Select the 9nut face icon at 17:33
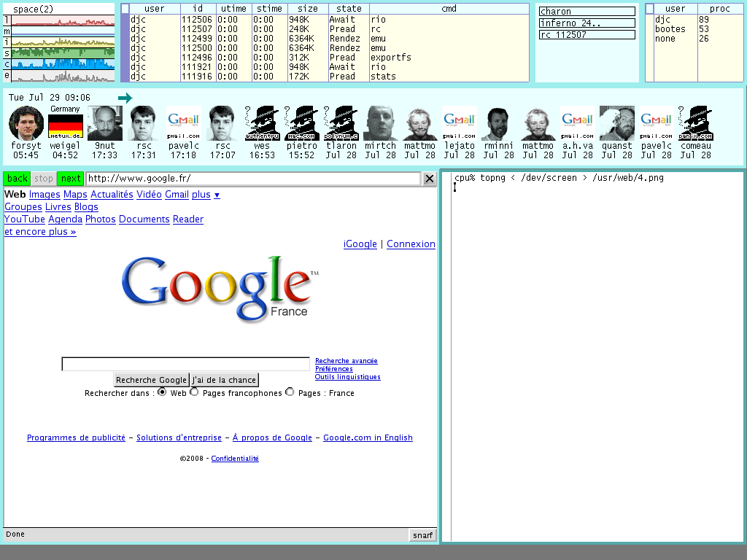 point(105,122)
